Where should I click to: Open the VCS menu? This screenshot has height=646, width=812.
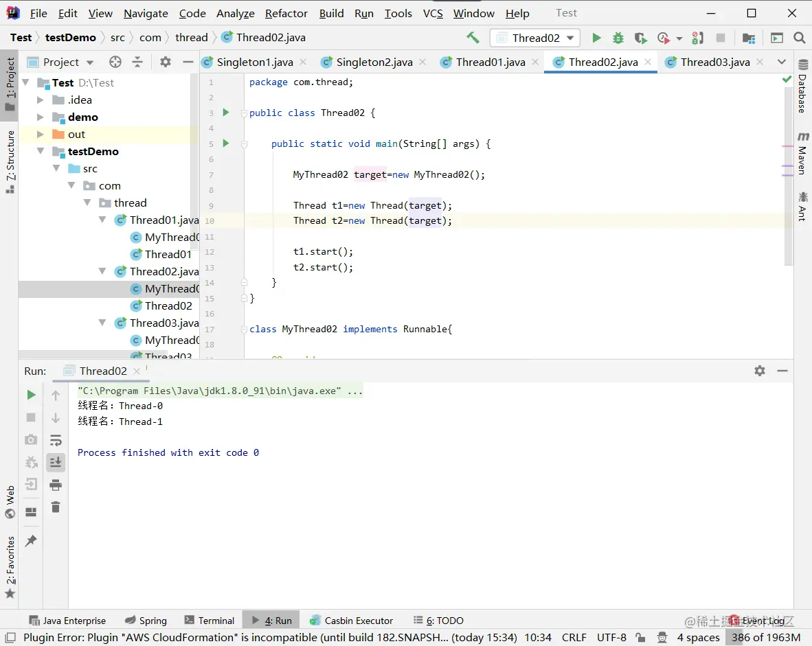[x=433, y=14]
